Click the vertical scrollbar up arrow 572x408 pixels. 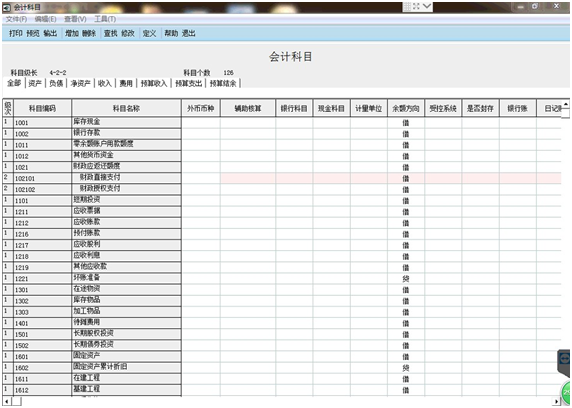click(x=565, y=104)
